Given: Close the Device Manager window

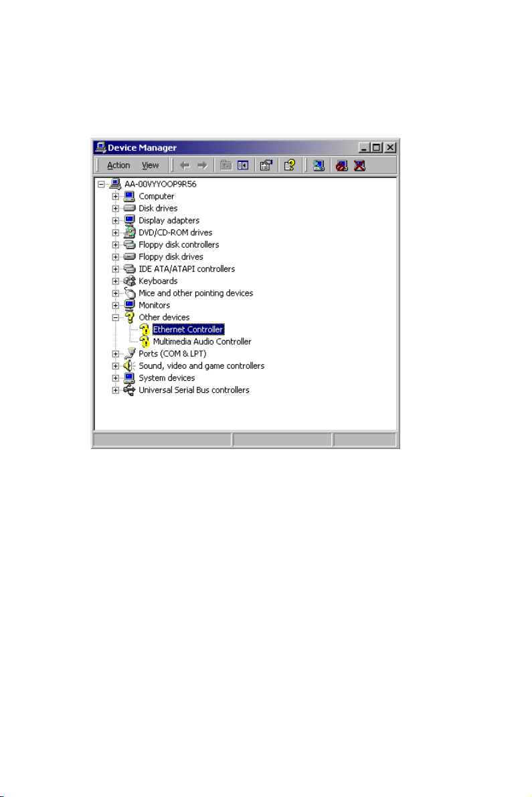Looking at the screenshot, I should (390, 147).
